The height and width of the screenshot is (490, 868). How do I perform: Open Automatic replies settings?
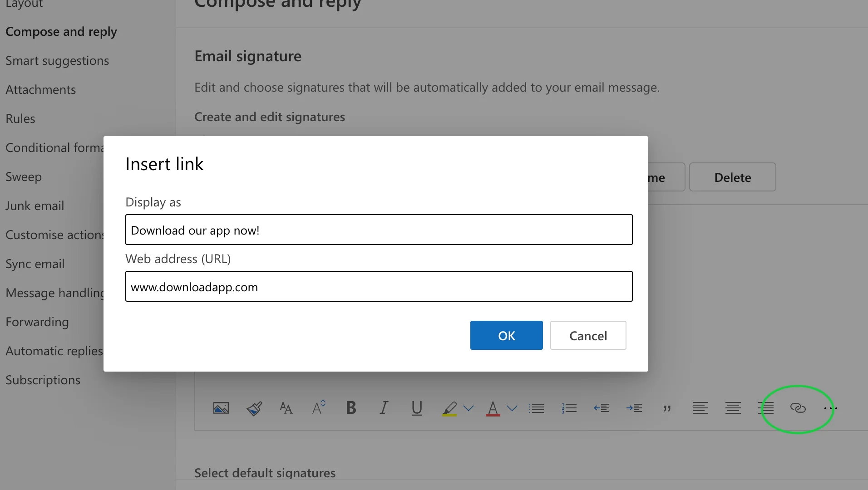[54, 351]
